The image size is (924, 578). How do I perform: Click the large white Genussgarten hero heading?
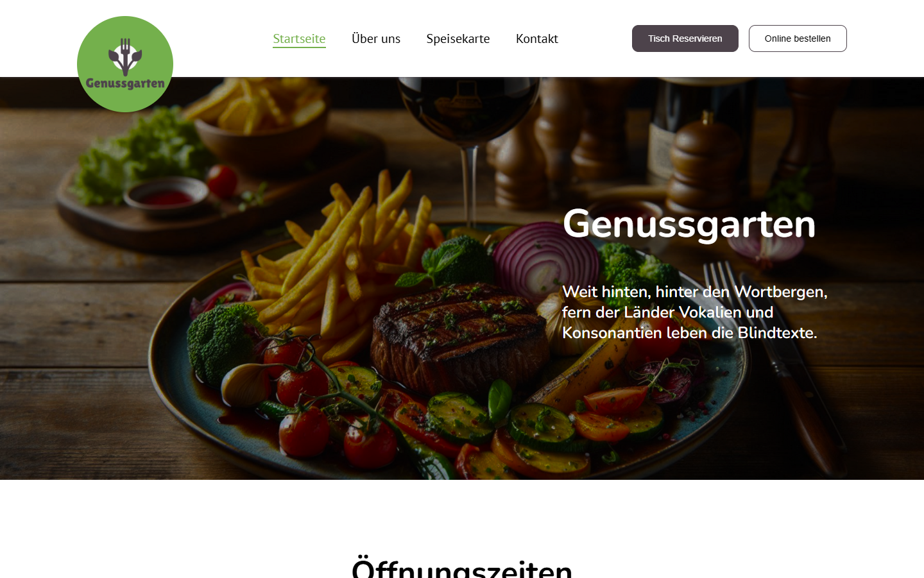(x=689, y=224)
